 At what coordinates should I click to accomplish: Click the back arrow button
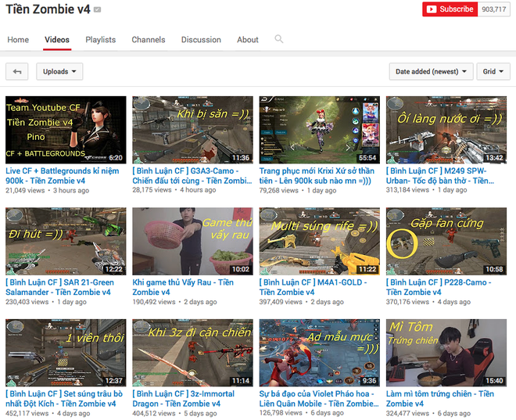click(x=16, y=71)
